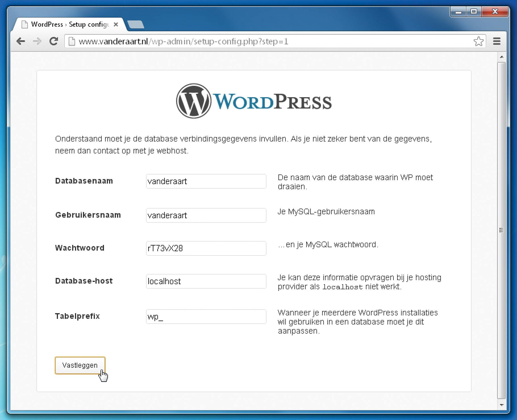The width and height of the screenshot is (517, 420).
Task: Click the WordPress logo
Action: [x=254, y=101]
